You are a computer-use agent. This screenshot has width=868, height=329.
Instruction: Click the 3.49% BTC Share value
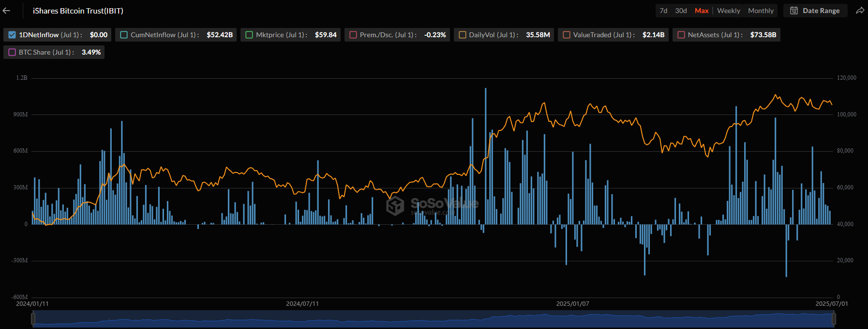click(x=91, y=52)
